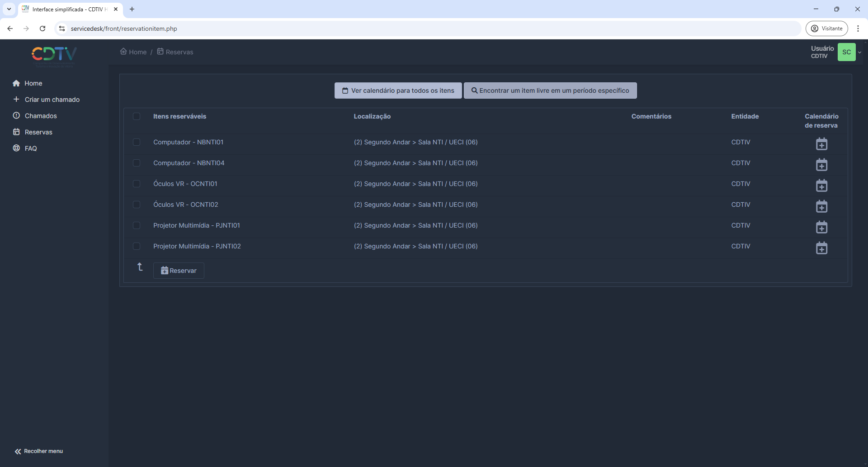Go to Chamados in the sidebar
Viewport: 868px width, 467px height.
pos(41,116)
